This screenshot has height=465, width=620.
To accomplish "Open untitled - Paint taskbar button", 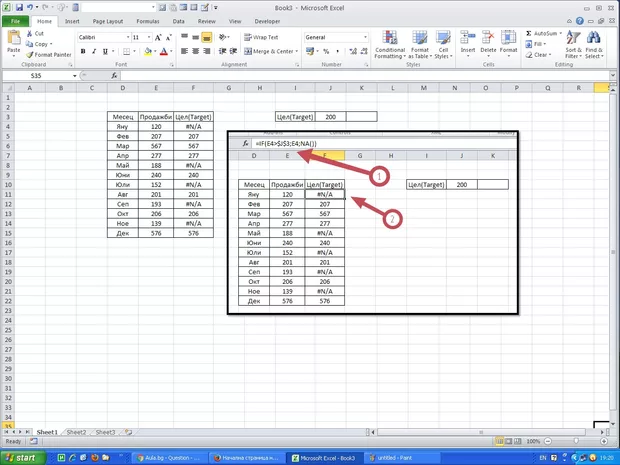I will pyautogui.click(x=400, y=458).
